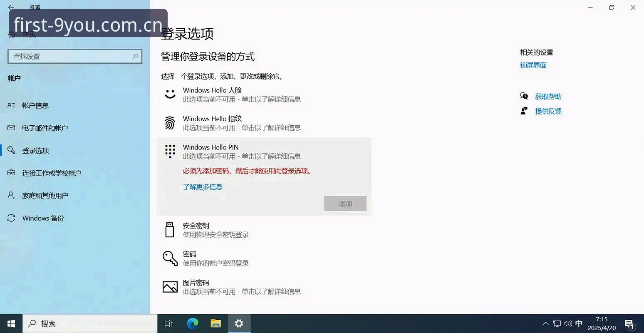Viewport: 644px width, 333px height.
Task: Click the sync icon for Windows 备份
Action: point(11,218)
